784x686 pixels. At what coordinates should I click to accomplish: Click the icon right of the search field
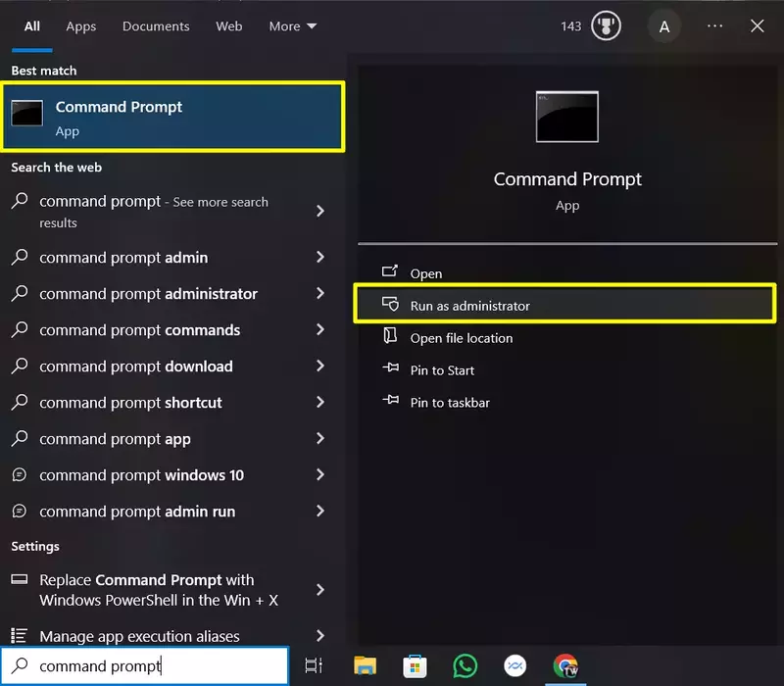313,664
